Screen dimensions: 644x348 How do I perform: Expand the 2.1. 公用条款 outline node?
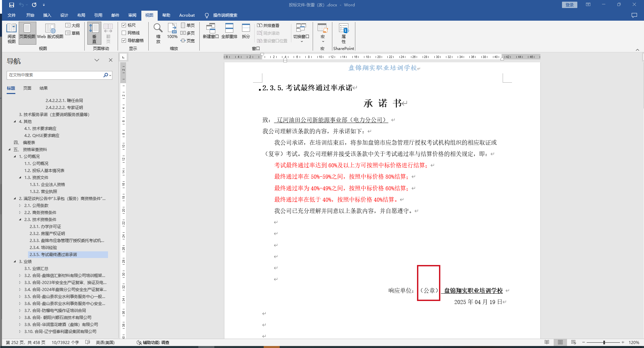(20, 206)
